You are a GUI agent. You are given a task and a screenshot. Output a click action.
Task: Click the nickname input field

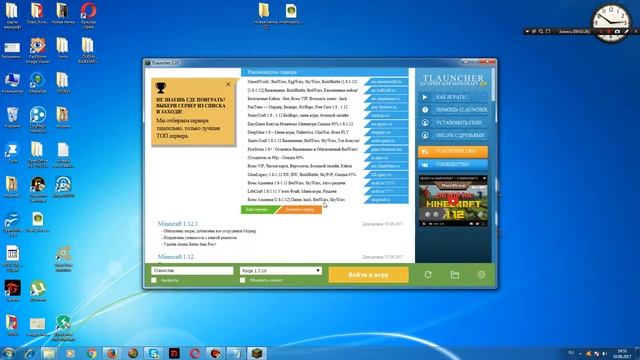192,271
